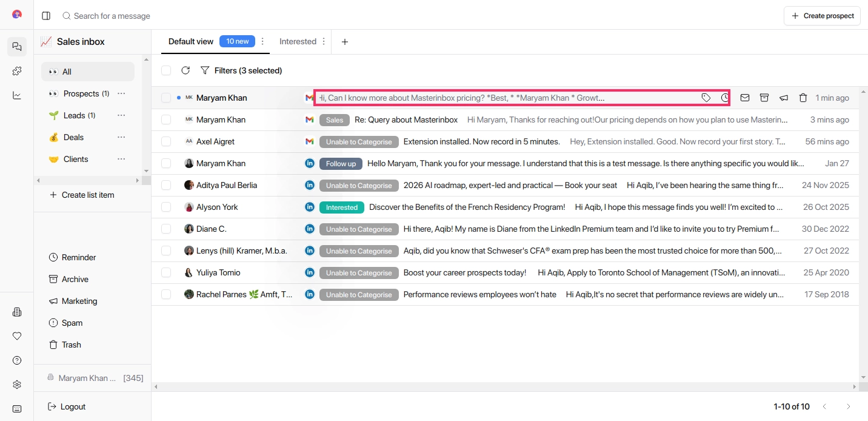Archive the highlighted email using the archive icon
This screenshot has height=421, width=868.
tap(764, 97)
